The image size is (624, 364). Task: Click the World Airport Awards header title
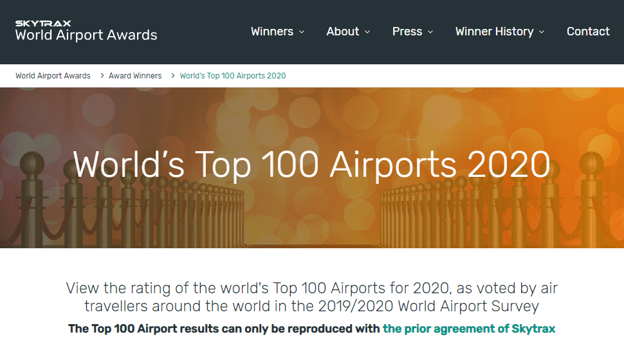(x=86, y=35)
